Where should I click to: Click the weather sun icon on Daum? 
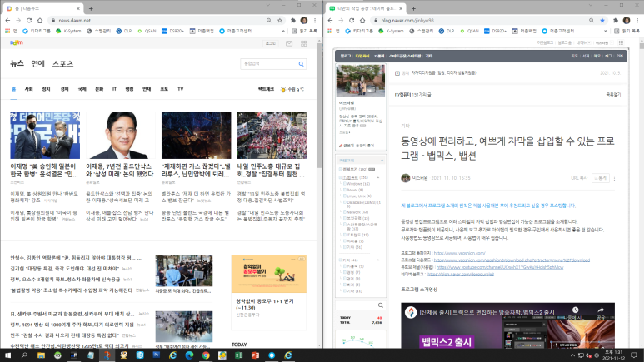pyautogui.click(x=283, y=90)
